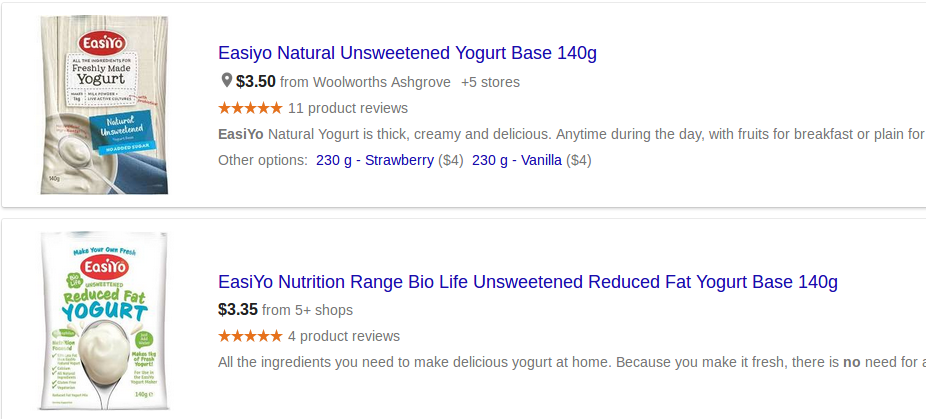This screenshot has width=926, height=419.
Task: Click the $3.50 price
Action: (x=256, y=81)
